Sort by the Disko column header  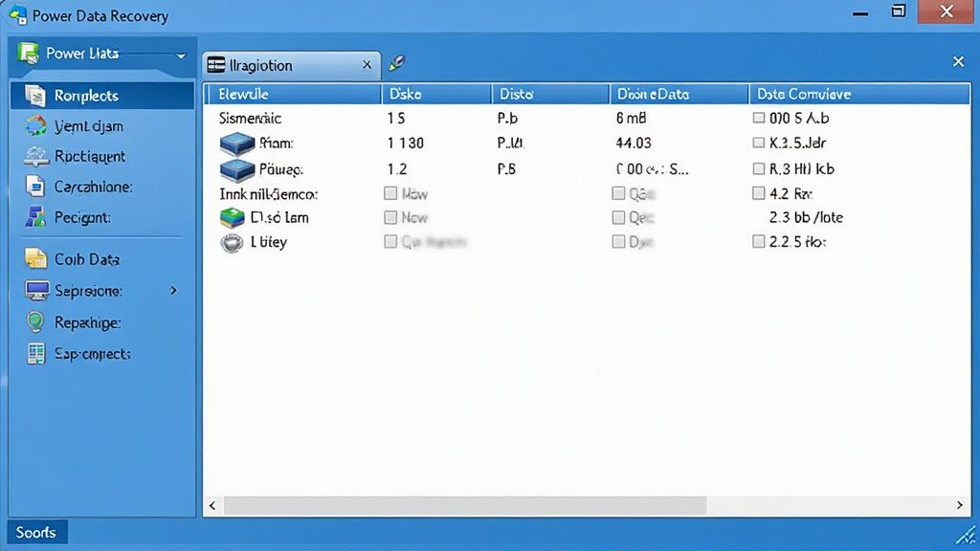(x=436, y=95)
